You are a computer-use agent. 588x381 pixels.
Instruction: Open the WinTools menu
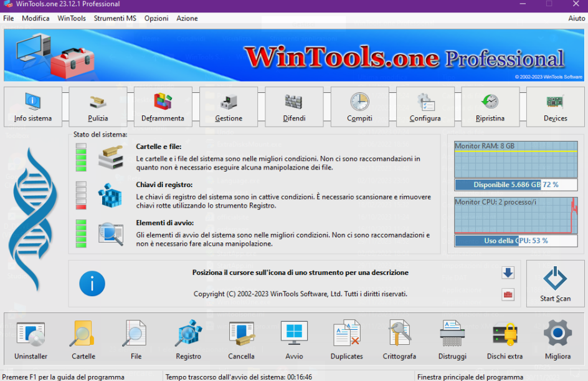tap(72, 18)
